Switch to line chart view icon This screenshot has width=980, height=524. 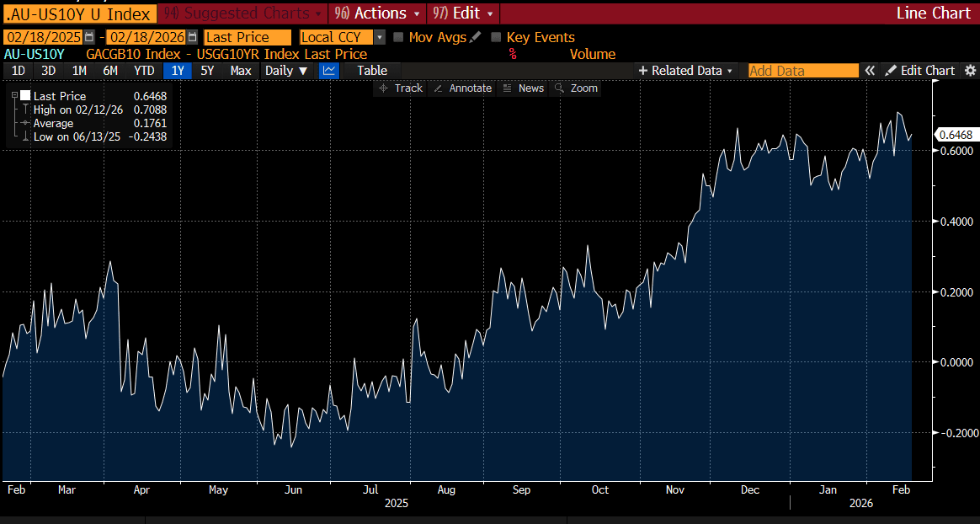click(329, 71)
